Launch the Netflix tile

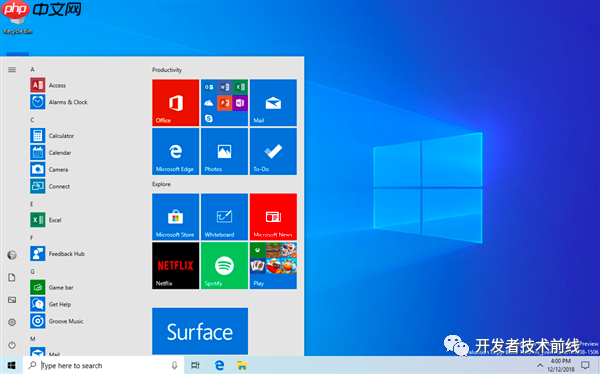pyautogui.click(x=175, y=265)
